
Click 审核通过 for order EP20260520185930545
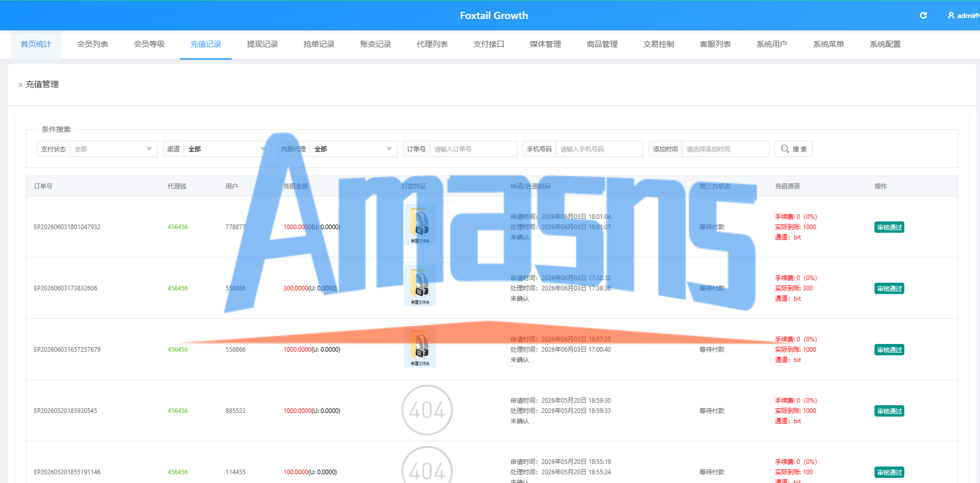pyautogui.click(x=889, y=411)
